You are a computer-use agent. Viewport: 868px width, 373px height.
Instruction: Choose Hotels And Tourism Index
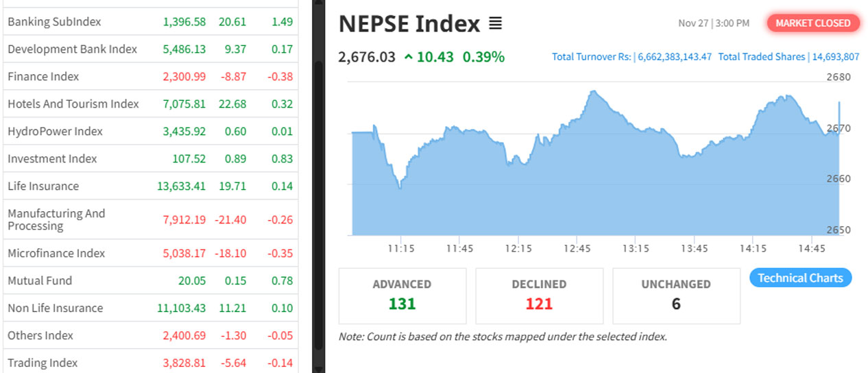coord(73,104)
